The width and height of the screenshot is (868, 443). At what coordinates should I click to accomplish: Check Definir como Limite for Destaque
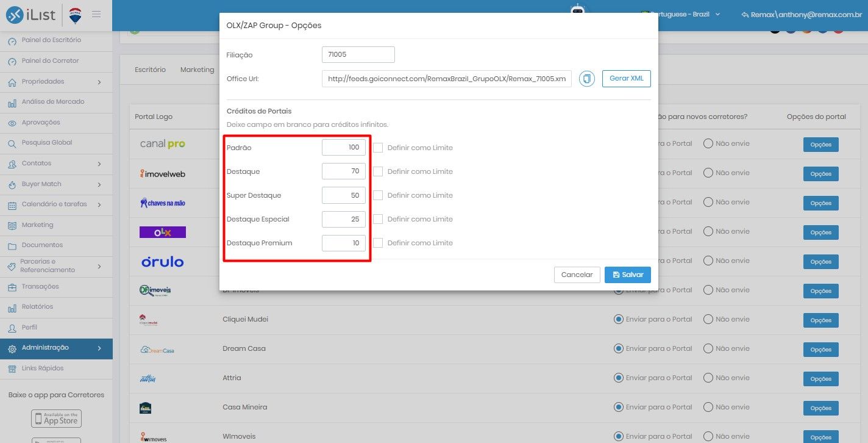coord(378,171)
